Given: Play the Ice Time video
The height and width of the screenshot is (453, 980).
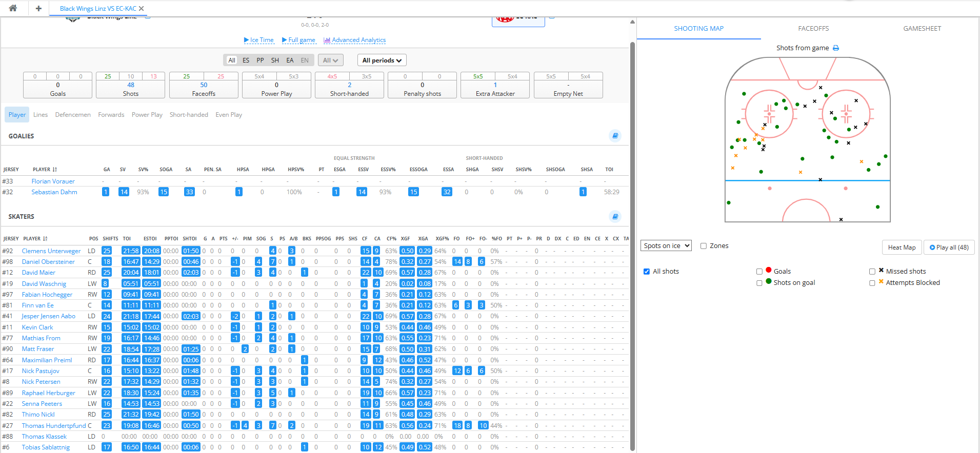Looking at the screenshot, I should pyautogui.click(x=258, y=40).
